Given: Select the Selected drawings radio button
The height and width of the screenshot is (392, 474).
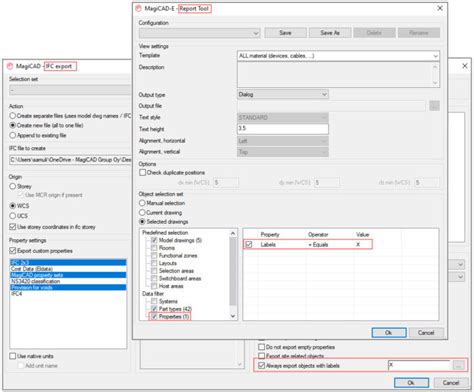Looking at the screenshot, I should pyautogui.click(x=142, y=221).
